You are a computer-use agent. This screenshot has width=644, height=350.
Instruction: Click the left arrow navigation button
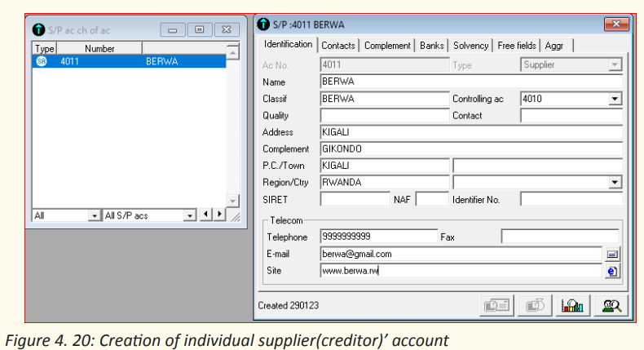(x=205, y=215)
